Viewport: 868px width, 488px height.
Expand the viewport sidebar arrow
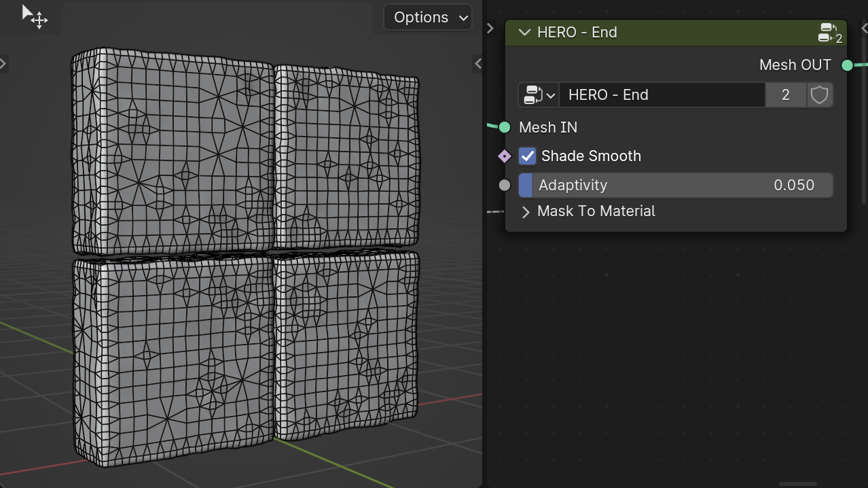478,63
